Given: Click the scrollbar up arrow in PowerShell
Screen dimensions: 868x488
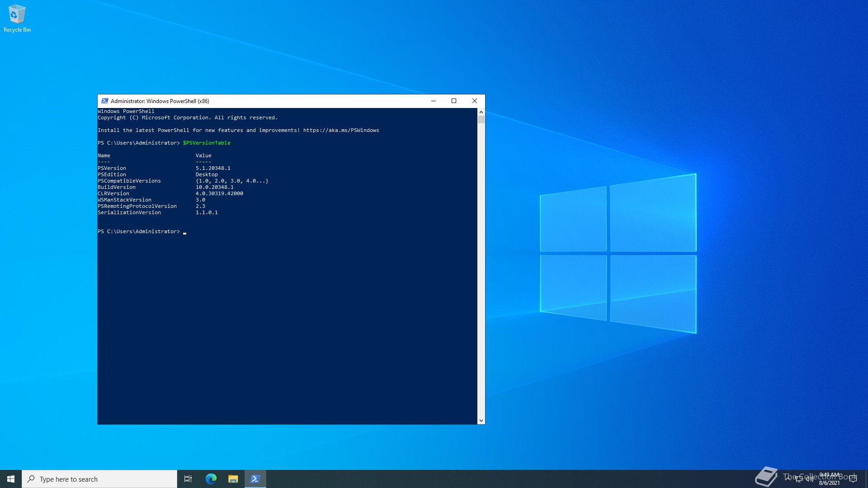Looking at the screenshot, I should (x=481, y=112).
